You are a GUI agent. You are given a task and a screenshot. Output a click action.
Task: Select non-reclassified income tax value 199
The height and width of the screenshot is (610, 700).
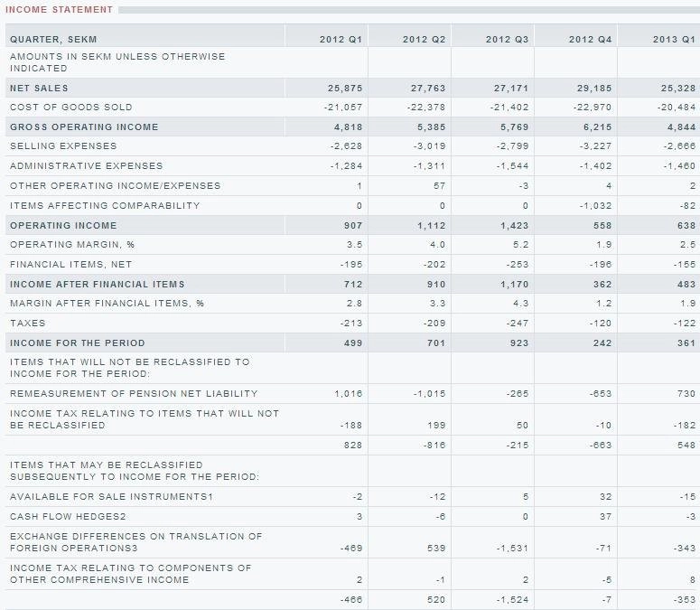pyautogui.click(x=436, y=425)
